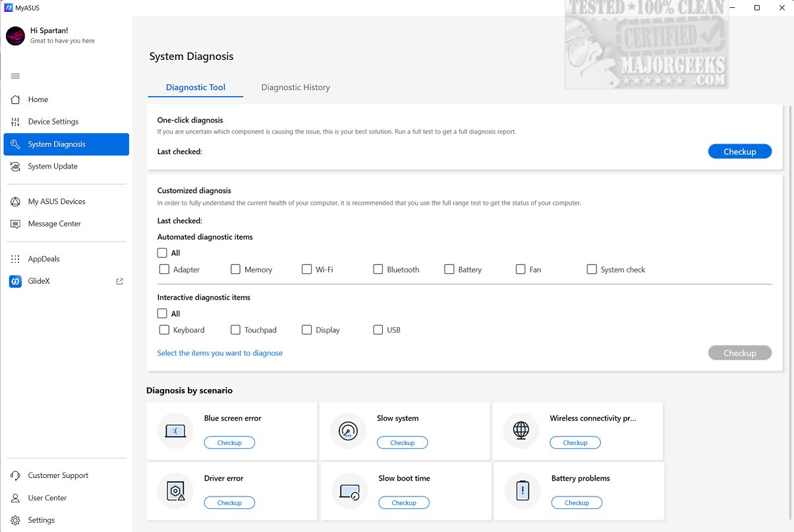
Task: Check the Battery diagnostic item
Action: (x=449, y=269)
